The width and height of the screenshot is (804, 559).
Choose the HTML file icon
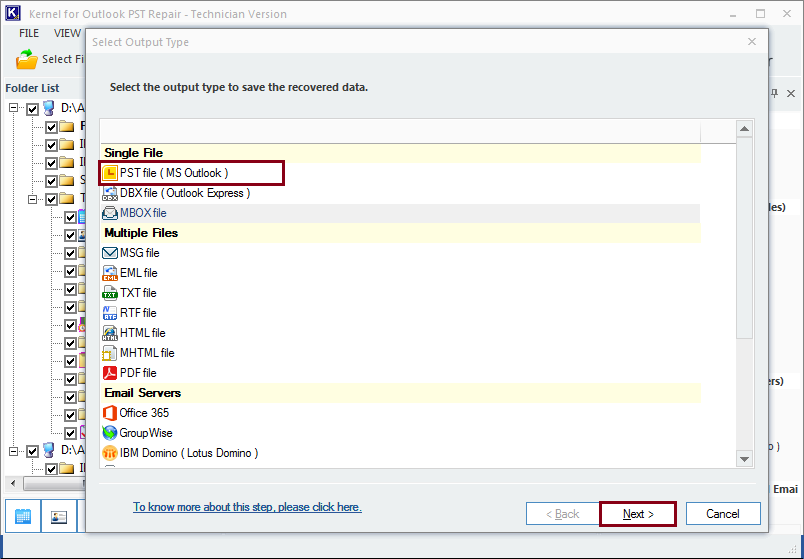point(110,333)
